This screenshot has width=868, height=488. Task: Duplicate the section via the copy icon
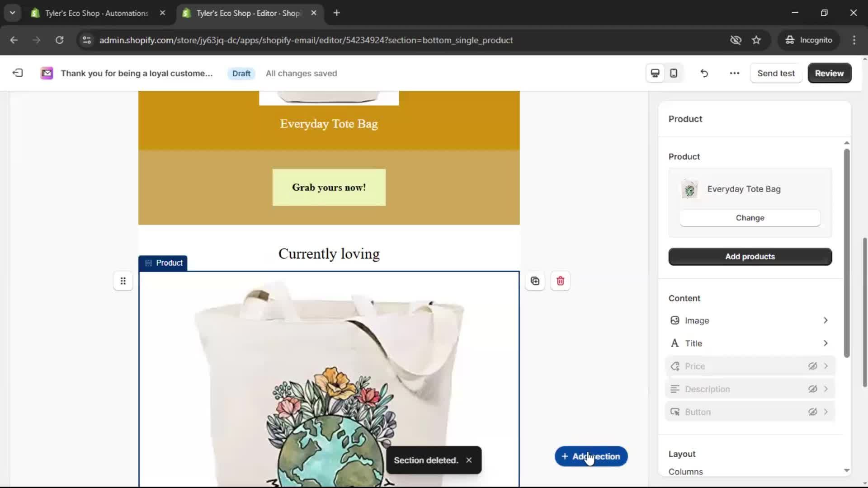coord(535,281)
